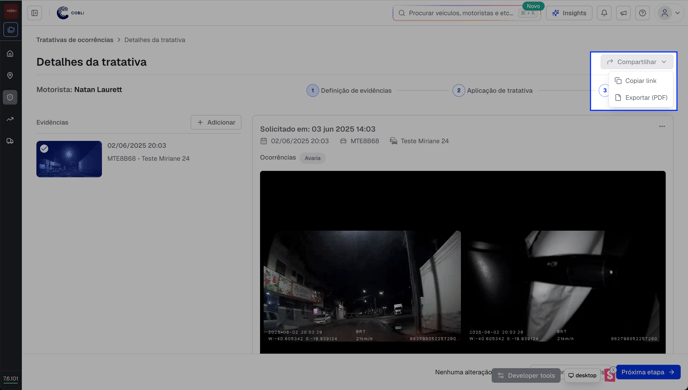Image resolution: width=688 pixels, height=390 pixels.
Task: Click the MTE8B68 - Teste Miriane 24 text
Action: click(x=148, y=158)
